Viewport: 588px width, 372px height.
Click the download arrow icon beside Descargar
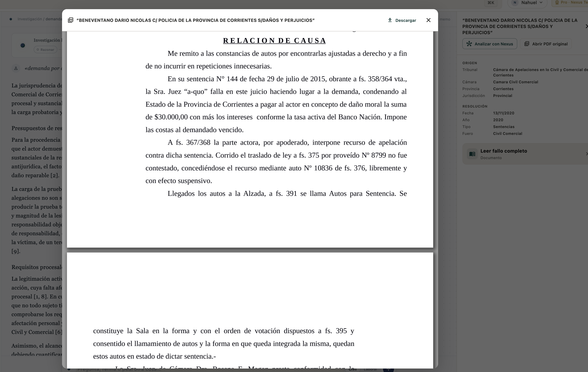(x=390, y=20)
